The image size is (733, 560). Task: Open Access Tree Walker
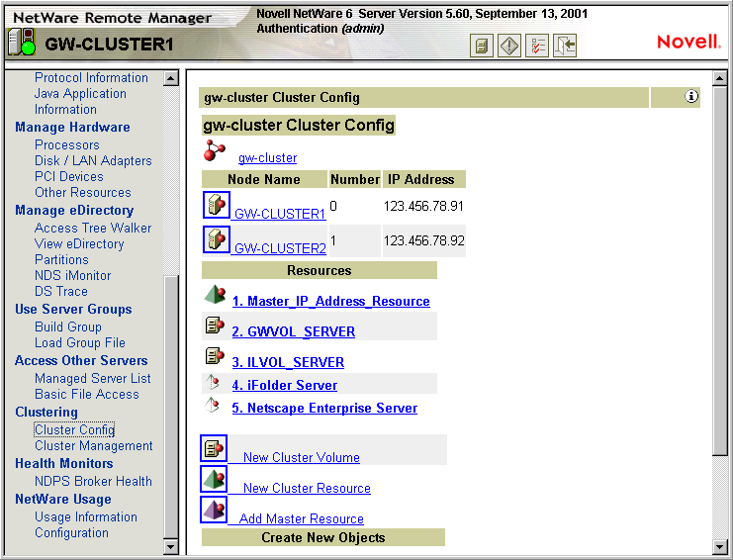pyautogui.click(x=93, y=229)
